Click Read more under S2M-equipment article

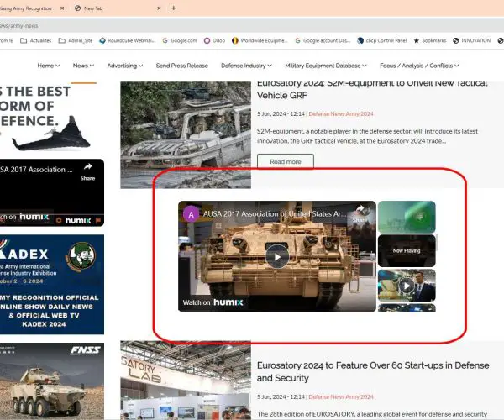point(286,161)
